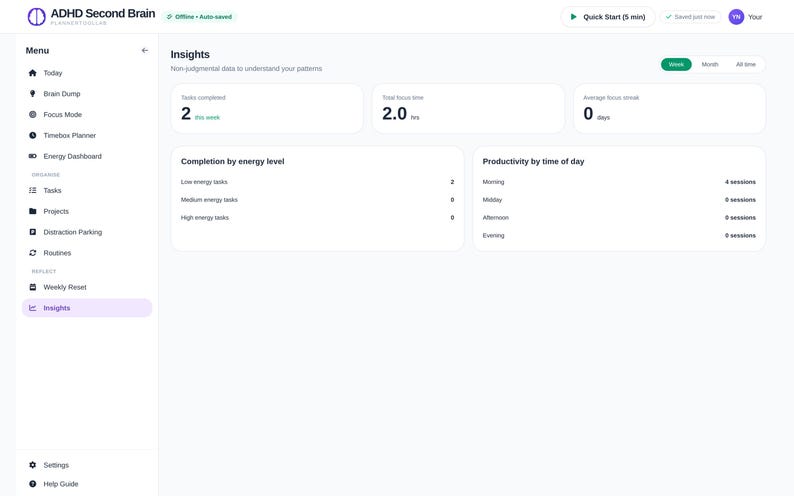Click the Tasks completed card
The width and height of the screenshot is (794, 496).
[x=267, y=109]
